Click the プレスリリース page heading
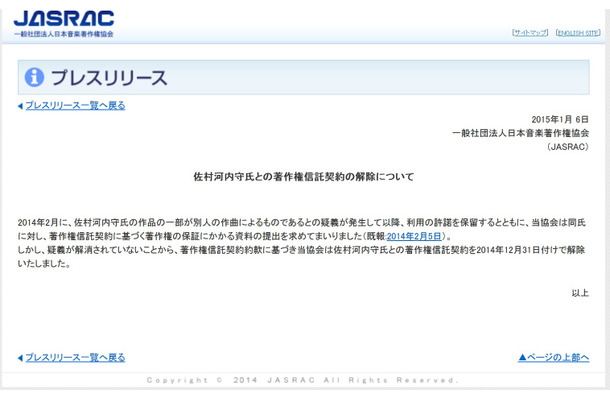The width and height of the screenshot is (610, 400). click(x=109, y=77)
